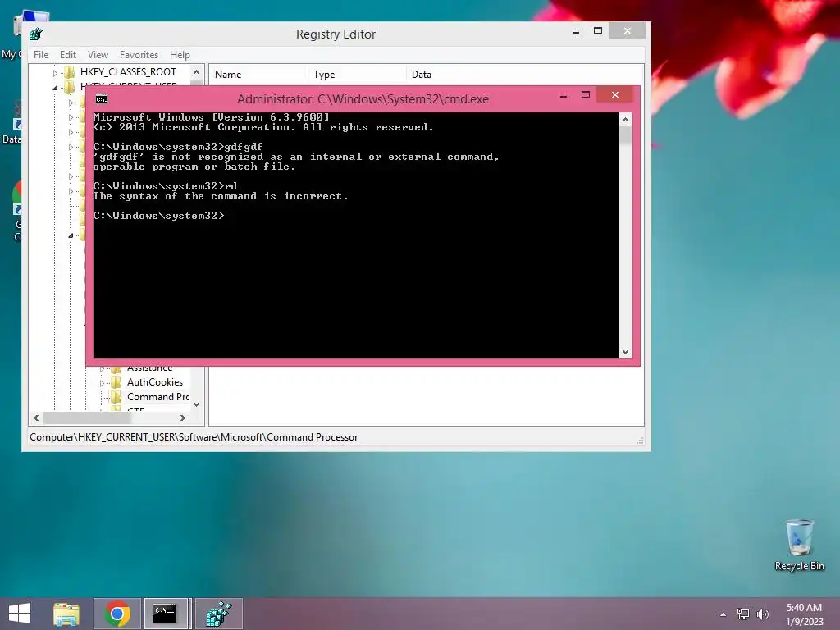Click the network tray icon
The width and height of the screenshot is (840, 630).
[x=743, y=614]
